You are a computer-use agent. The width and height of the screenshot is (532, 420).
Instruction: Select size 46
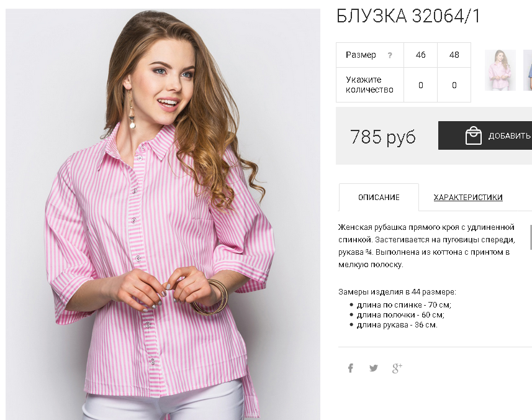[420, 55]
